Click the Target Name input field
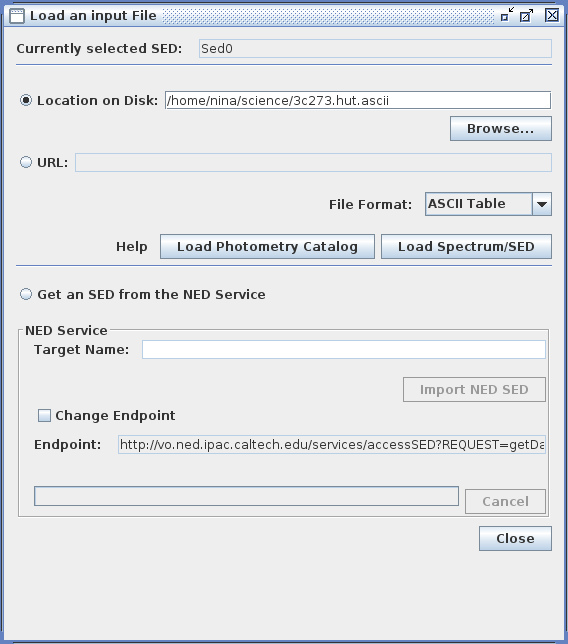 [344, 350]
